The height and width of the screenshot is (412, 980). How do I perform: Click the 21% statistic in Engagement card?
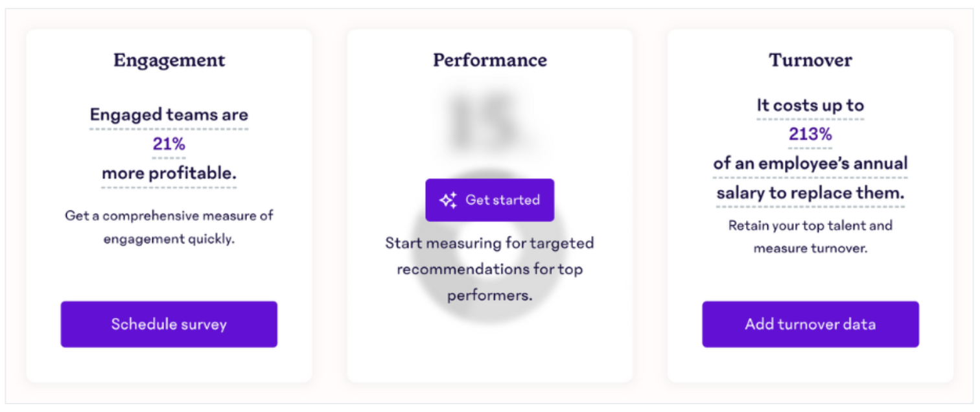(x=169, y=144)
